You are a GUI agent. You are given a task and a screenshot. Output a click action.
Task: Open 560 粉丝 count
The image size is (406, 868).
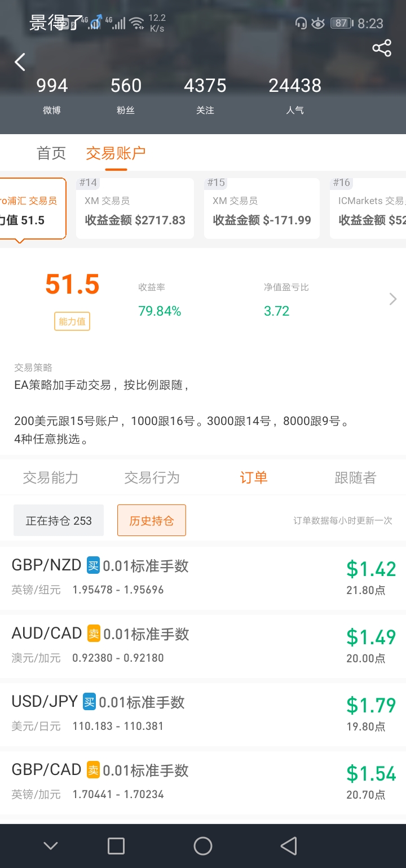(126, 96)
